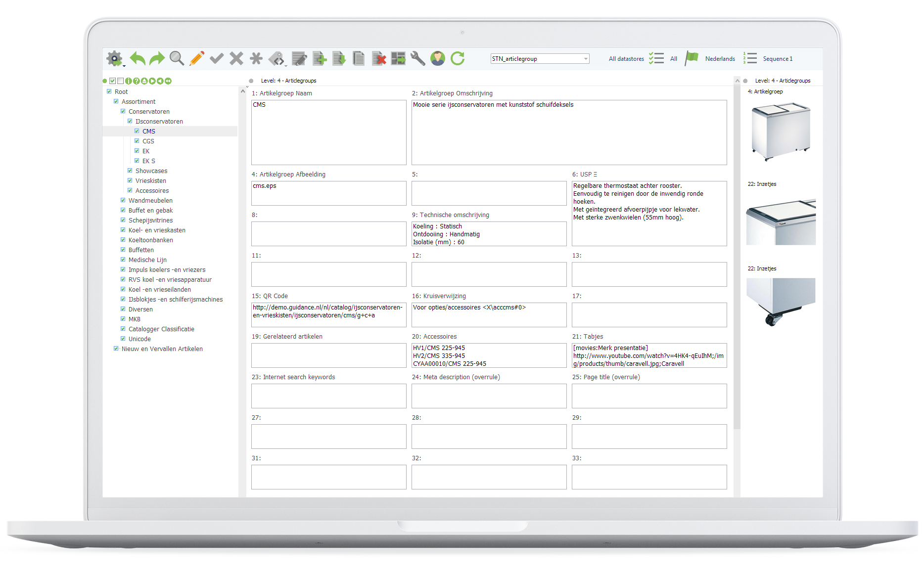Screen dimensions: 924x573
Task: Select the pencil edit tool in the toolbar
Action: point(197,58)
